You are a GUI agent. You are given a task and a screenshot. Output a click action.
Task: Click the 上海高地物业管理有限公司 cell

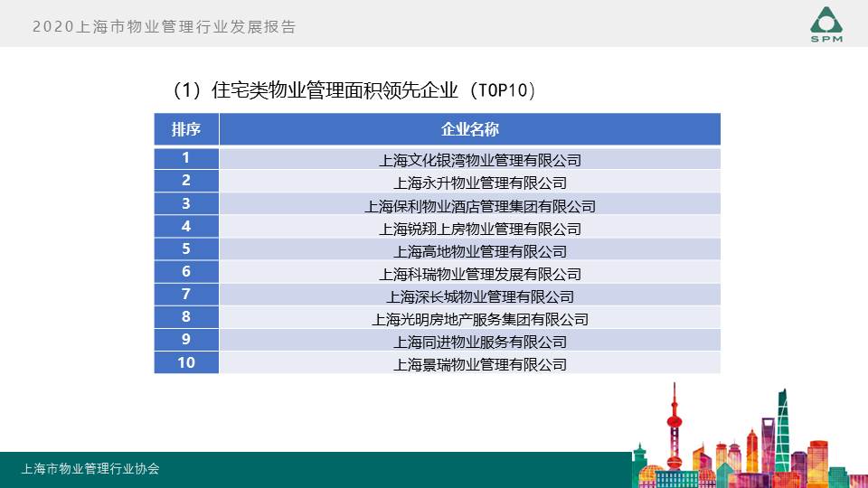479,251
